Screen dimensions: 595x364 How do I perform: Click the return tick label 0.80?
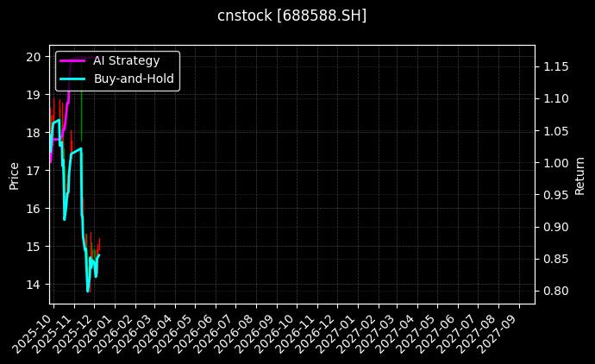click(554, 292)
